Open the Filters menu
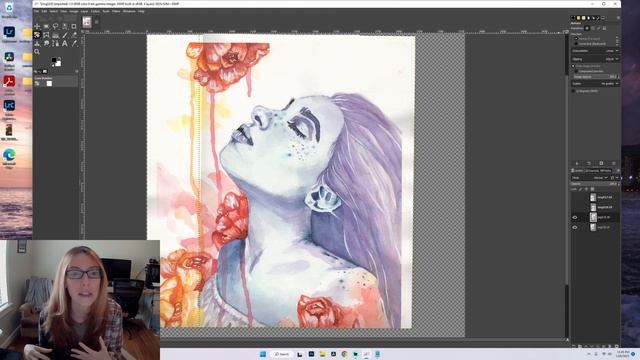The width and height of the screenshot is (640, 360). point(116,11)
